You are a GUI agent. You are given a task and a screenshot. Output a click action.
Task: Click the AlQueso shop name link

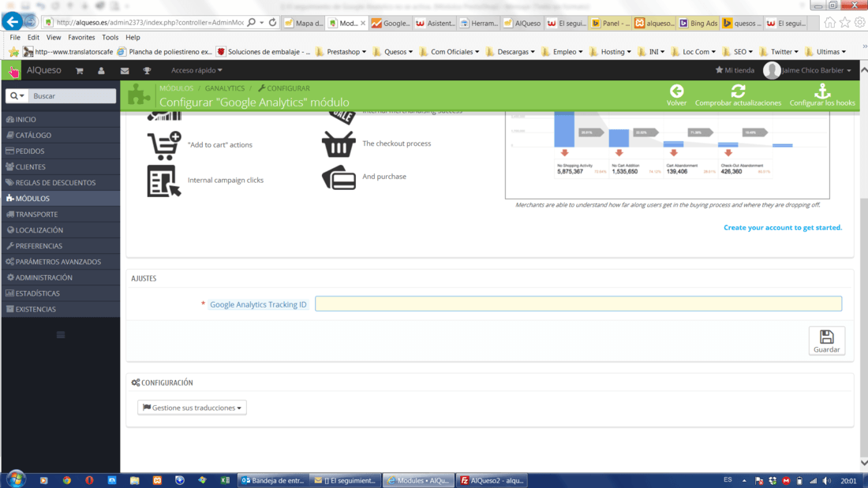43,70
